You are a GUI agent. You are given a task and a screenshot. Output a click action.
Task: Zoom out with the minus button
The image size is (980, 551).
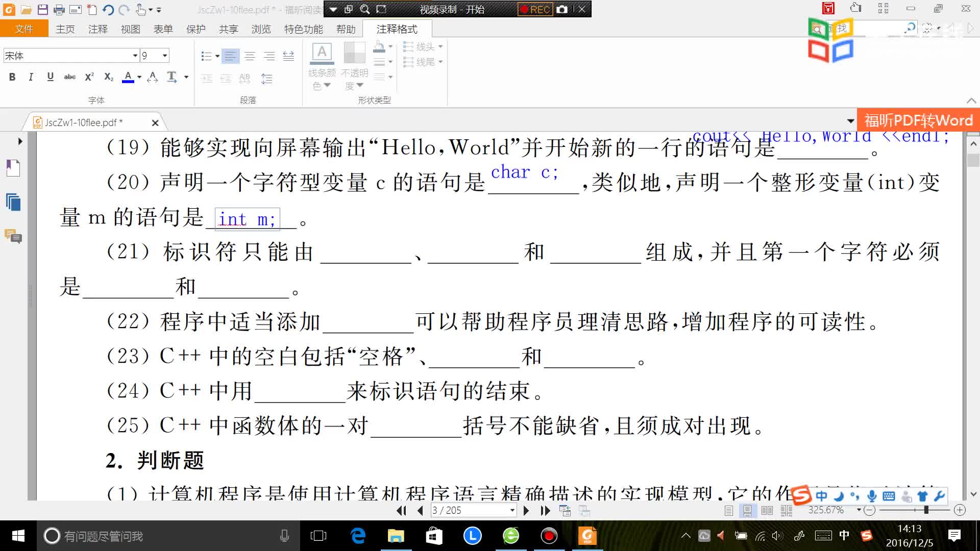point(870,510)
